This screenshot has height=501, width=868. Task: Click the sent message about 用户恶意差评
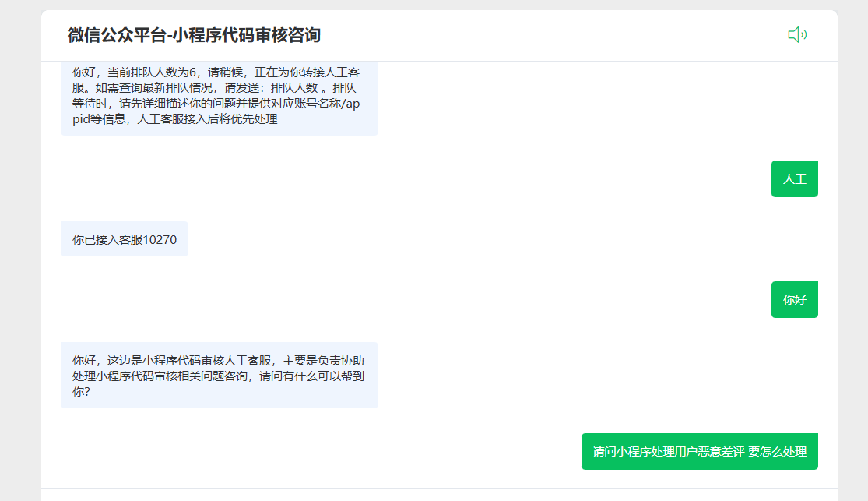(700, 452)
